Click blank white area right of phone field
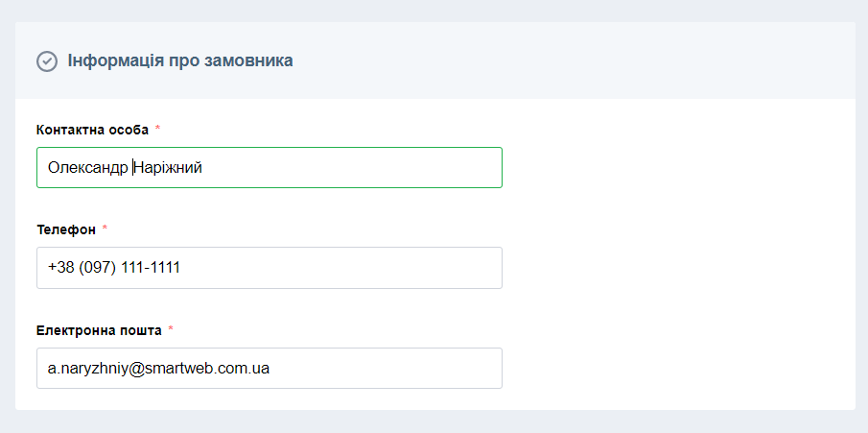Viewport: 868px width, 433px height. tap(671, 268)
